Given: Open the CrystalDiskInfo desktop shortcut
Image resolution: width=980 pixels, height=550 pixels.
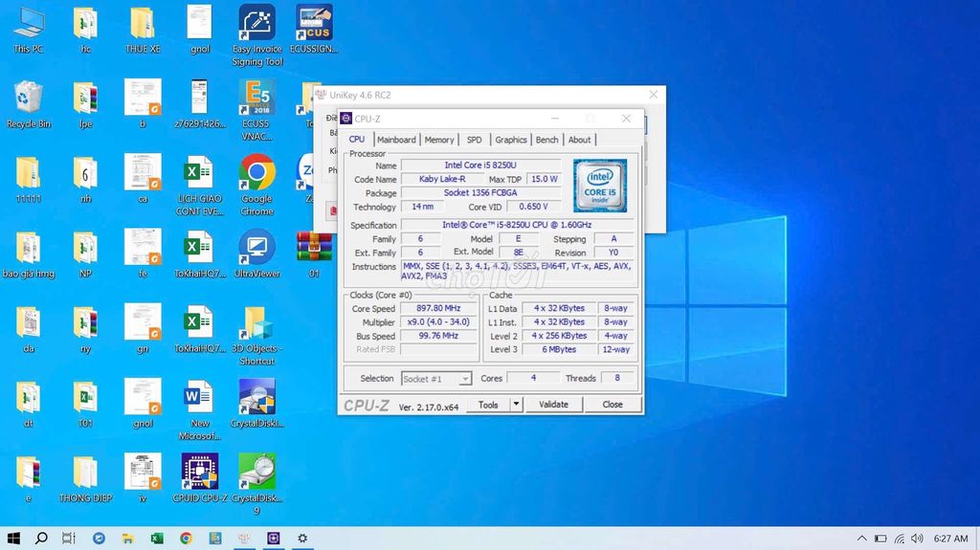Looking at the screenshot, I should pyautogui.click(x=256, y=404).
